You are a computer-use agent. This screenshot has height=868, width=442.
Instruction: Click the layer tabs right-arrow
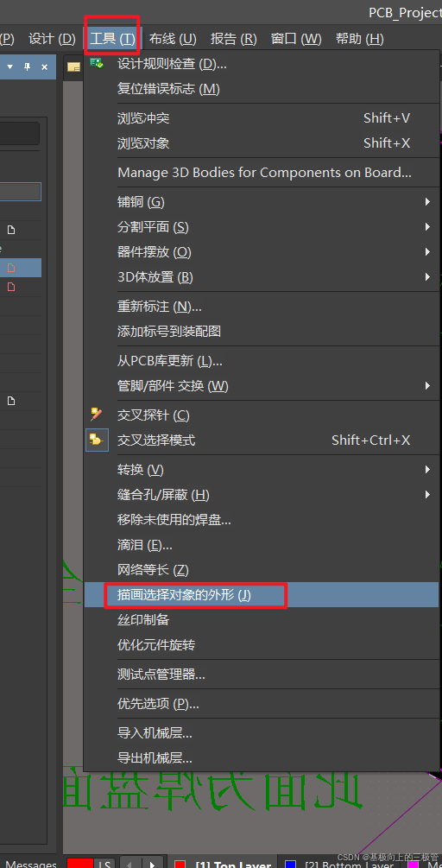152,864
